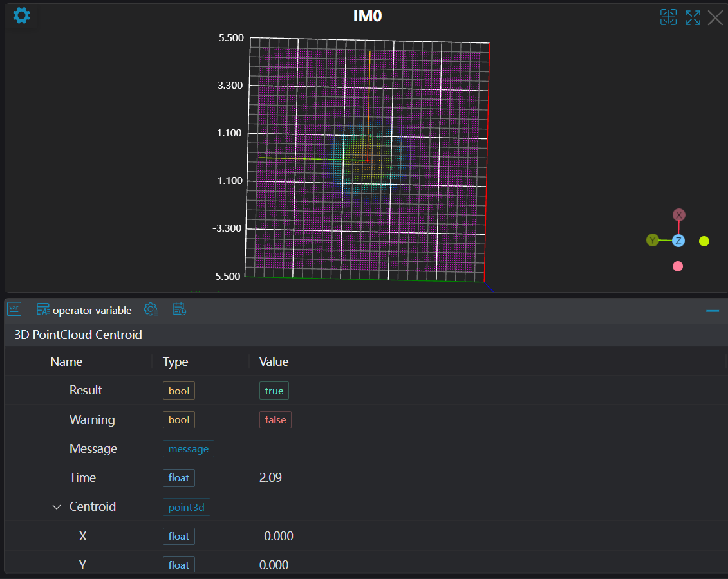Minimize the variable panel with the dash
Viewport: 728px width, 579px height.
pos(712,311)
